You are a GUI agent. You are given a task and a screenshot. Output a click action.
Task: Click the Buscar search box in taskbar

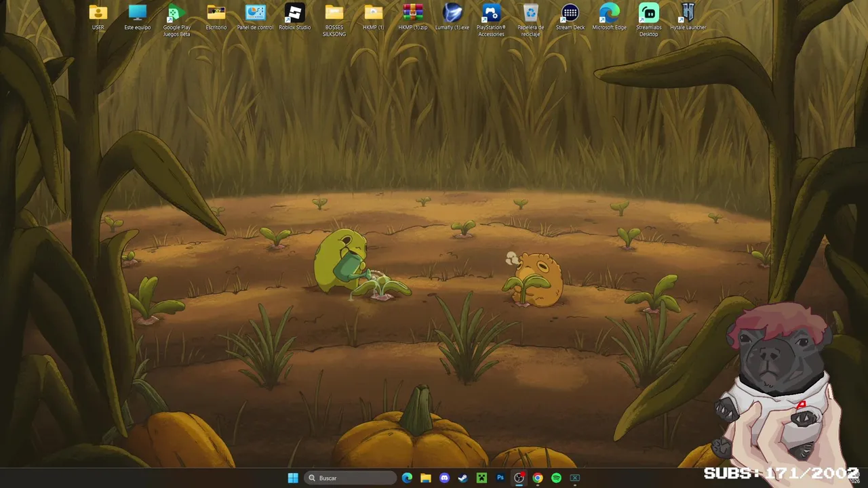tap(351, 478)
